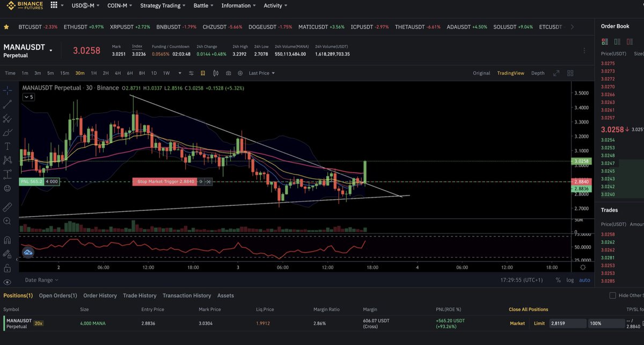Image resolution: width=644 pixels, height=345 pixels.
Task: Open the apps grid menu
Action: click(x=54, y=5)
